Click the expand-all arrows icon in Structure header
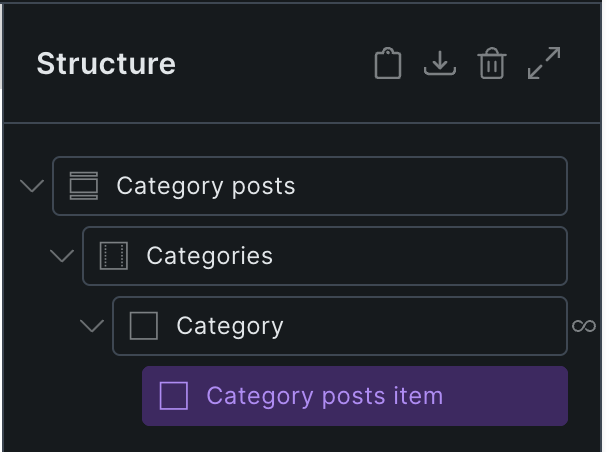610x452 pixels. click(544, 63)
